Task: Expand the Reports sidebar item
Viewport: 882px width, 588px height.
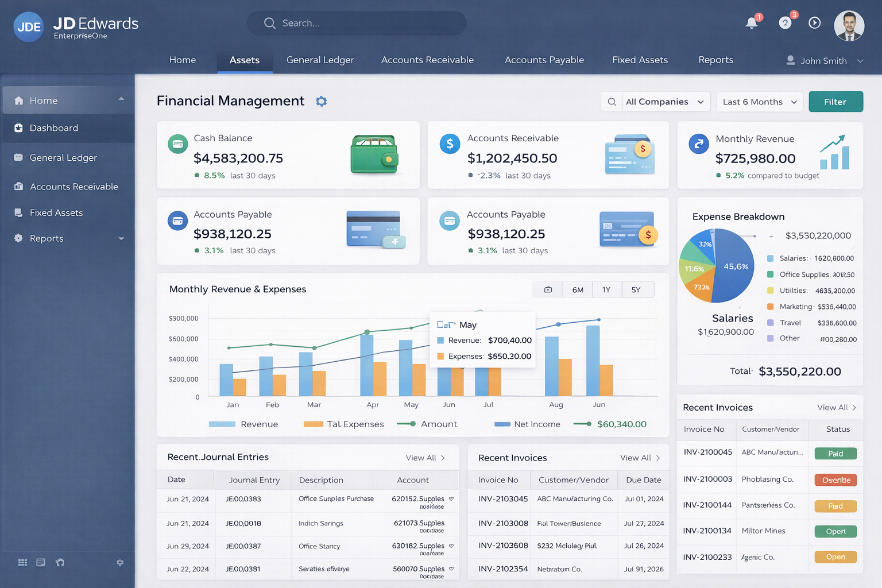Action: [121, 238]
